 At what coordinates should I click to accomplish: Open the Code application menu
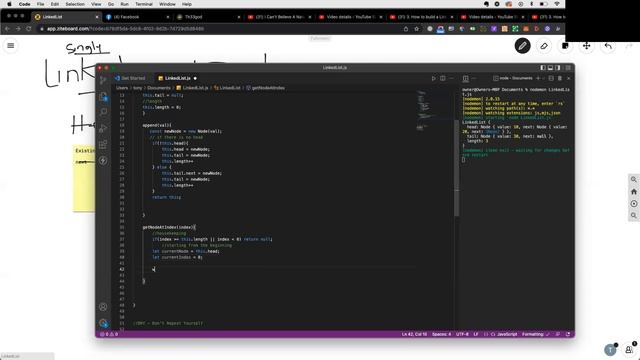(24, 4)
